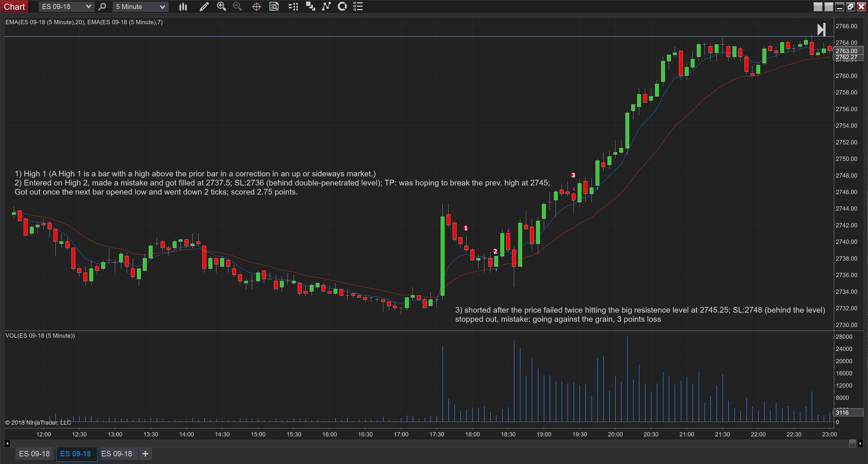Click the VOL(ES 09-18 (5 Minute)) label
Screen dimensions: 868x464
point(40,336)
